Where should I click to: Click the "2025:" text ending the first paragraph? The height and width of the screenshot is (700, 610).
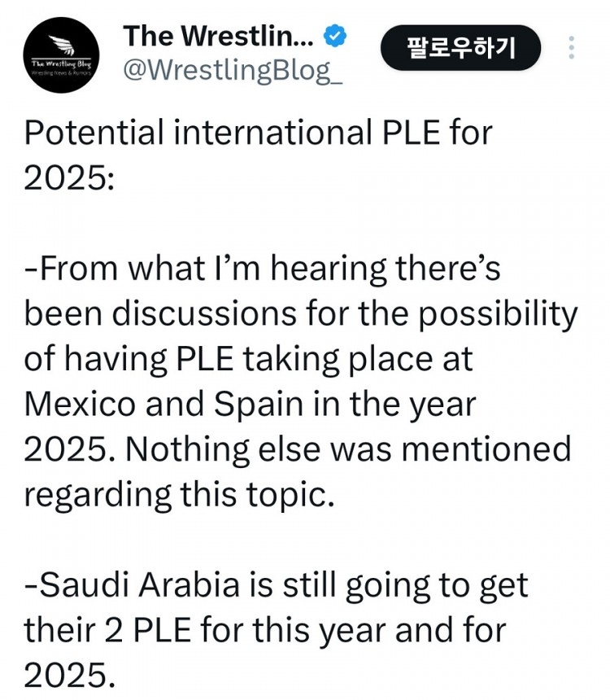click(x=69, y=178)
